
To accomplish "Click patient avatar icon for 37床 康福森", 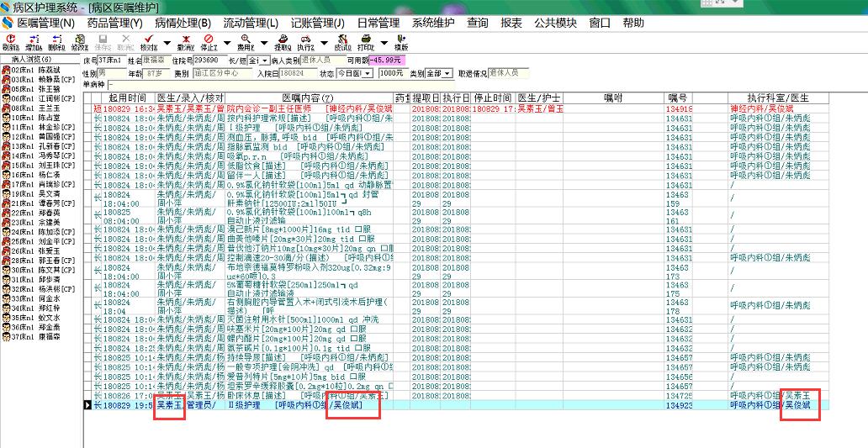I will point(6,337).
